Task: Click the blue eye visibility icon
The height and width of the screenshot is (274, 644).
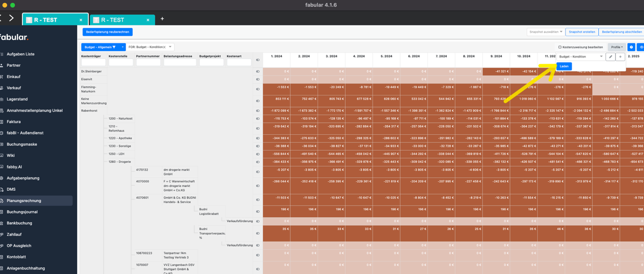Action: click(641, 47)
